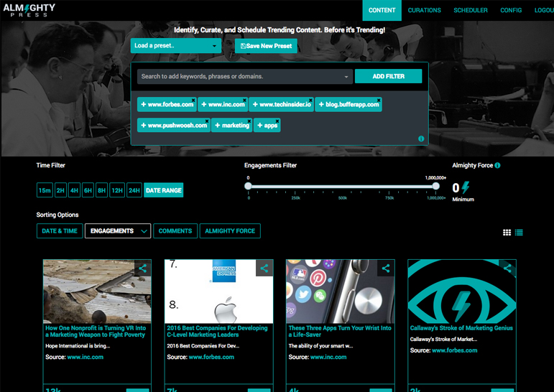Open thumbnail of VR nonprofit article
554x392 pixels.
click(x=97, y=291)
